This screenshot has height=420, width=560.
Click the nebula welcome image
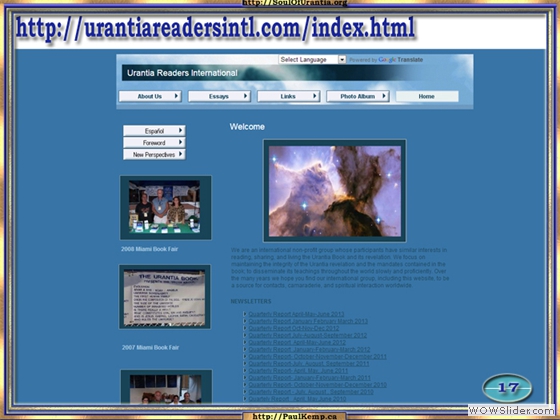(335, 191)
